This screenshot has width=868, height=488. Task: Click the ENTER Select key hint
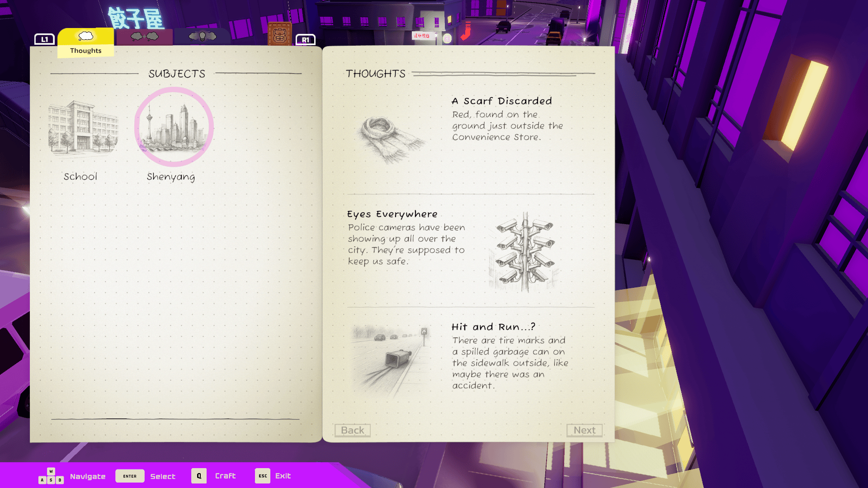coord(130,476)
